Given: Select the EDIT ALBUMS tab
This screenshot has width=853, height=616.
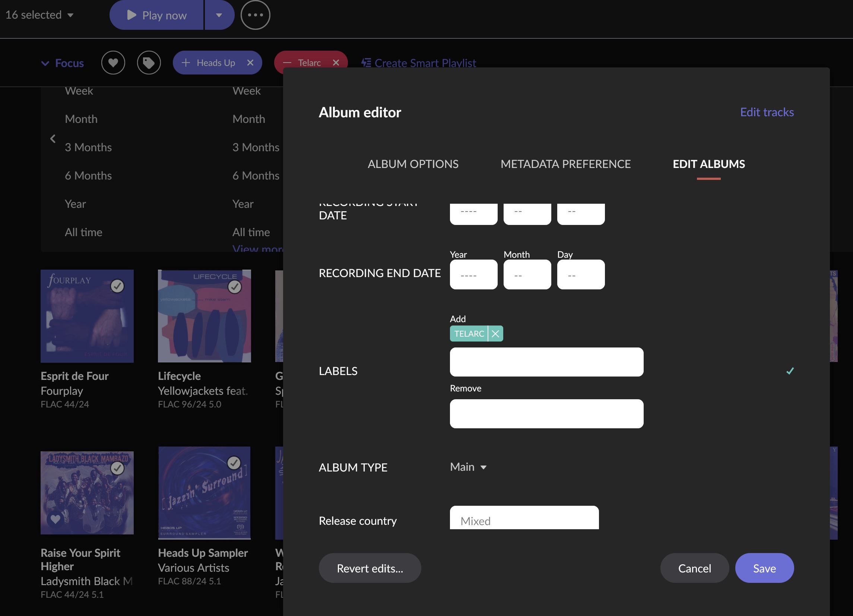Looking at the screenshot, I should [708, 164].
